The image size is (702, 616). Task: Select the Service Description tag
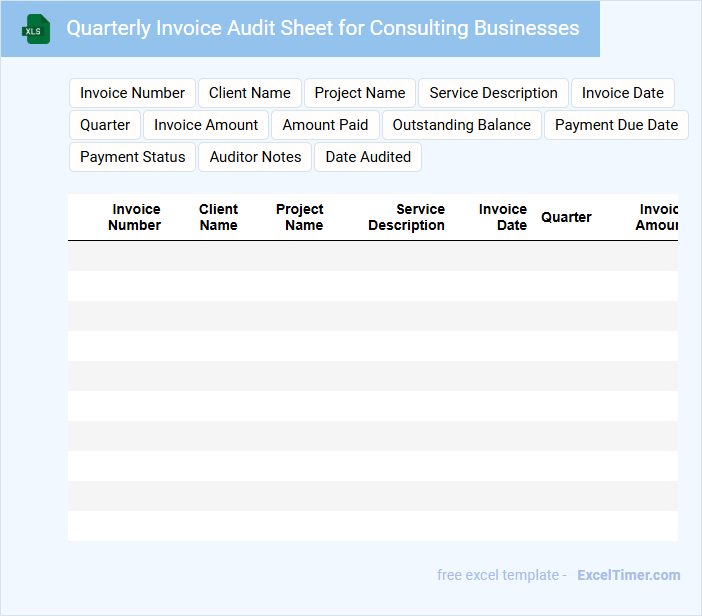click(493, 93)
